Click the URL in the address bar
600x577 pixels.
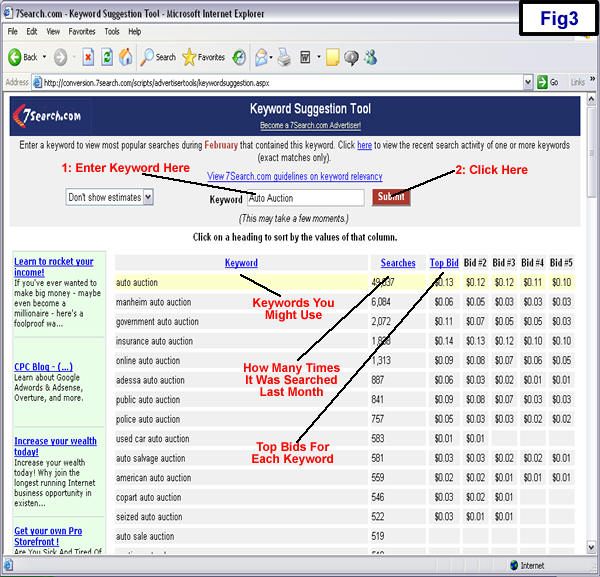[x=157, y=83]
